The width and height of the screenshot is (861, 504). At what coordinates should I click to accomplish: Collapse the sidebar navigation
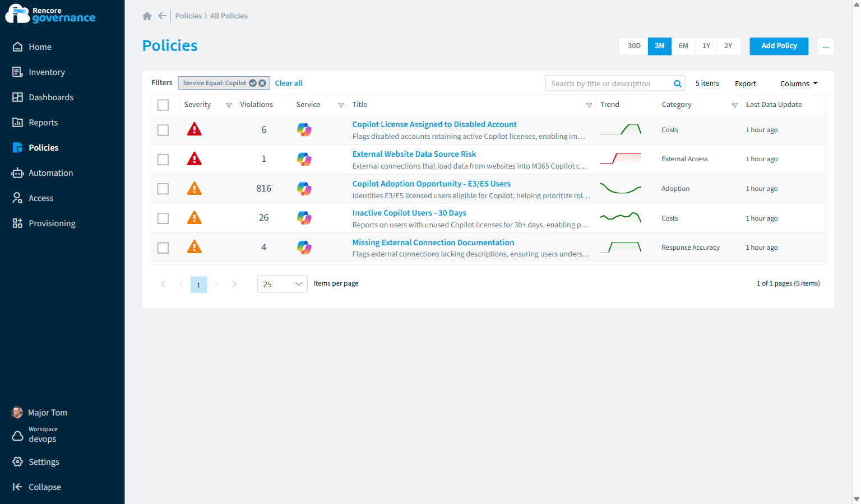click(37, 487)
